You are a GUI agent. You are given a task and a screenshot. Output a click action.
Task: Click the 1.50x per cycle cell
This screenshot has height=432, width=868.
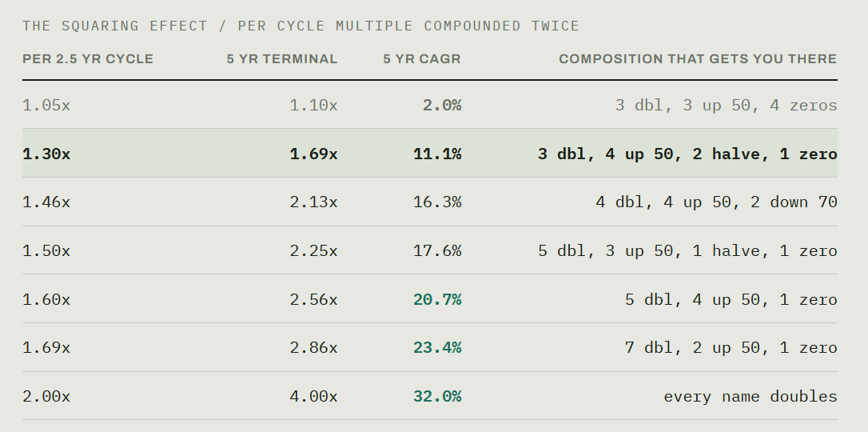46,251
